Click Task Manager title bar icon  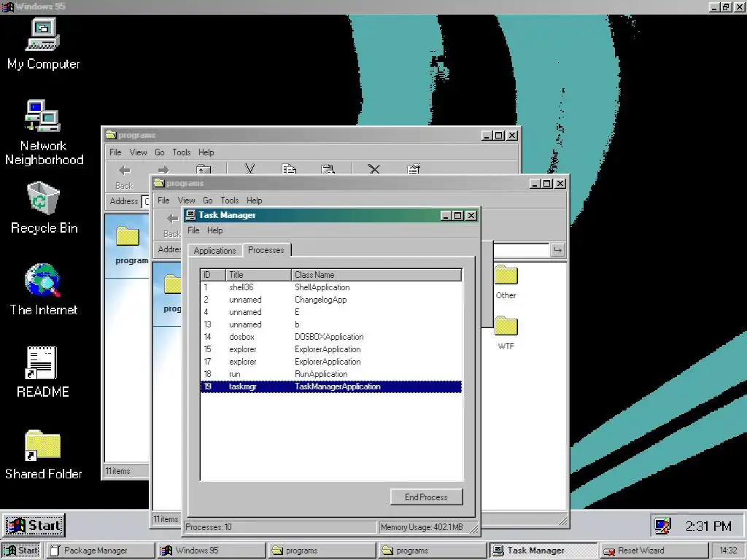click(190, 215)
